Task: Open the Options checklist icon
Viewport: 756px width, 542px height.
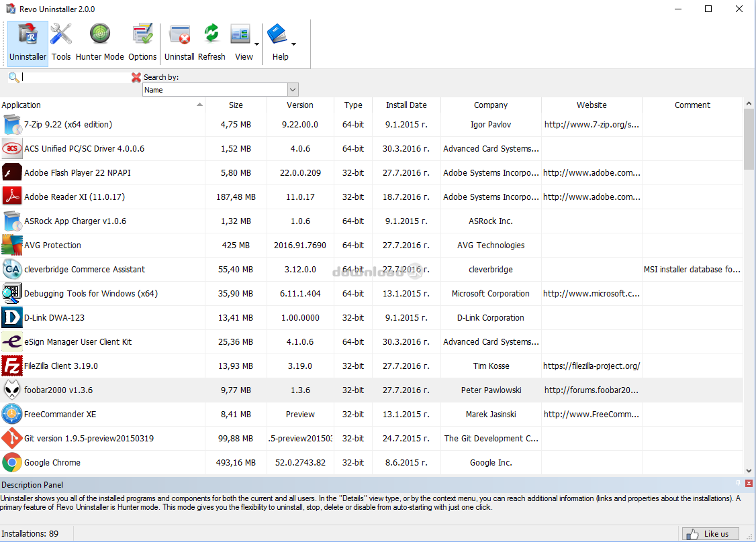Action: point(142,34)
